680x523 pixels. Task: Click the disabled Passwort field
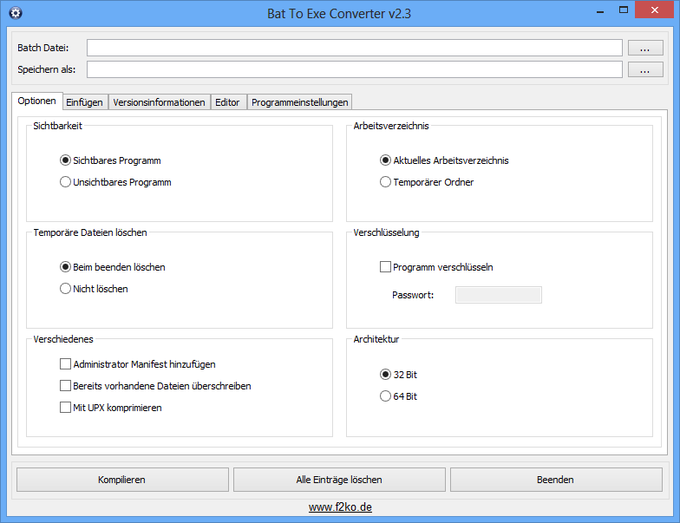498,295
